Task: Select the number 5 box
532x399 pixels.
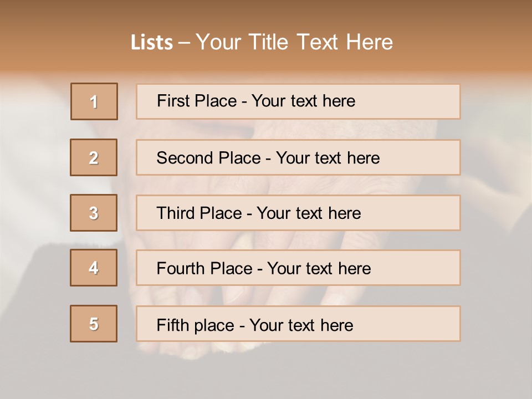Action: pyautogui.click(x=94, y=324)
